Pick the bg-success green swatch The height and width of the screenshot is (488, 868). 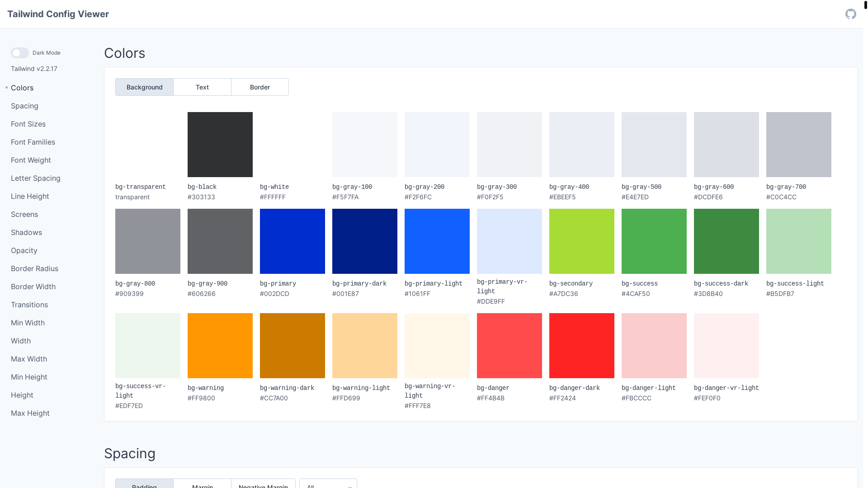click(x=654, y=241)
